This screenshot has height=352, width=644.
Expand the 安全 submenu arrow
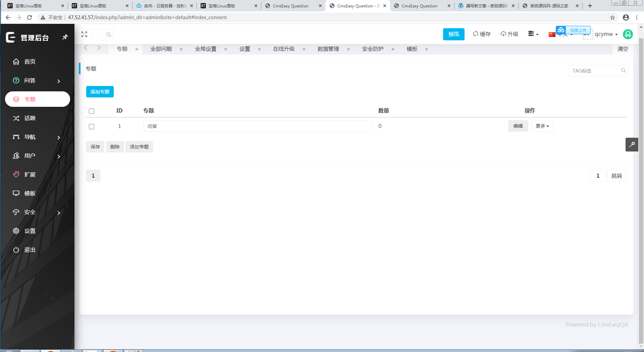click(59, 213)
